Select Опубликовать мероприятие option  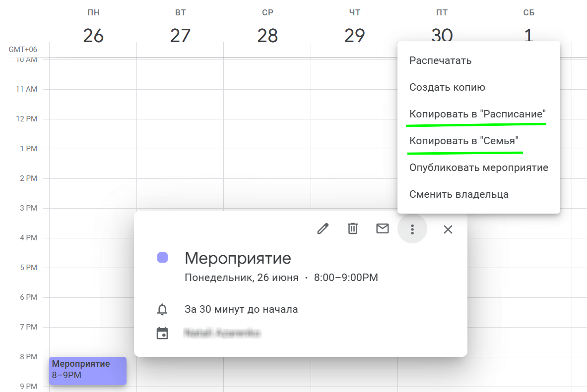click(478, 168)
